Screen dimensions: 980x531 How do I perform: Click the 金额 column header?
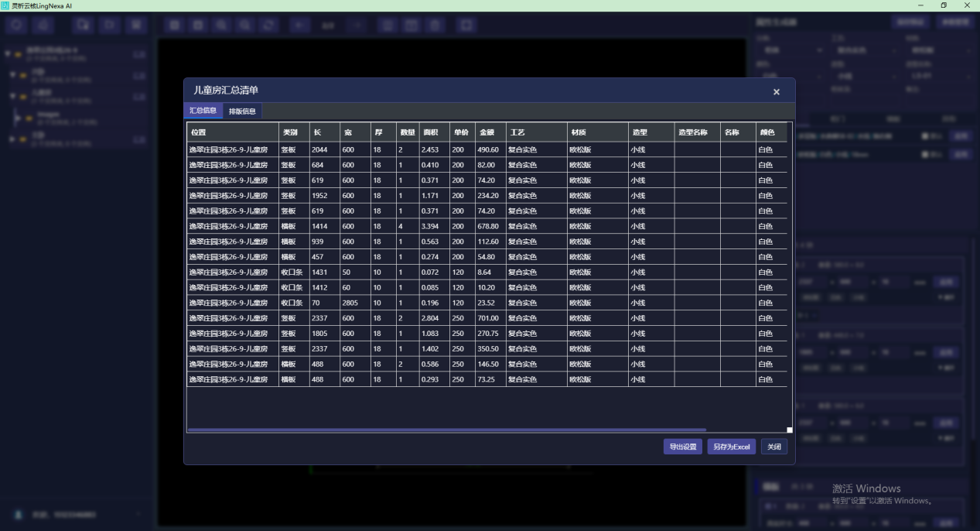(x=490, y=132)
